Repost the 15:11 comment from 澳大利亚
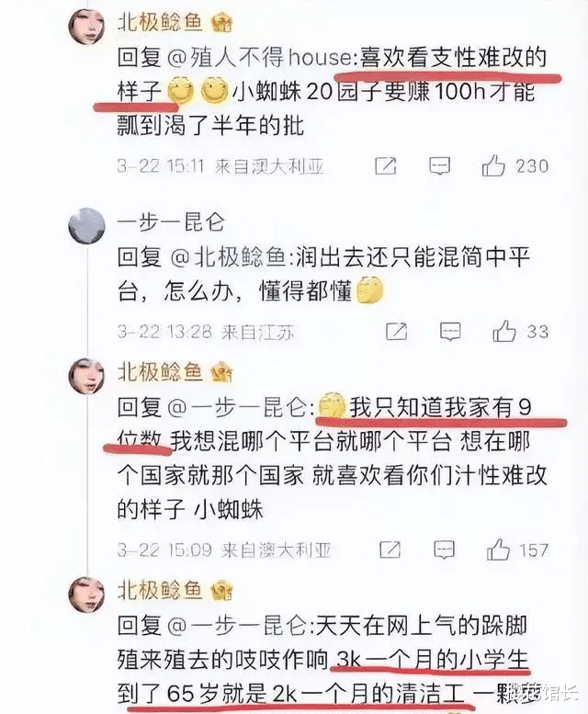The width and height of the screenshot is (588, 714). [x=386, y=166]
